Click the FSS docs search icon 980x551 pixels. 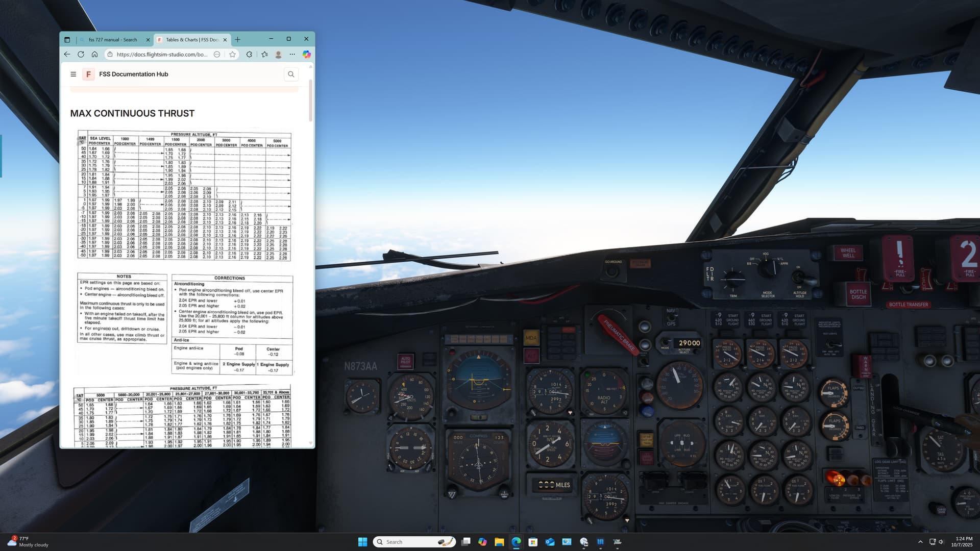pyautogui.click(x=291, y=74)
